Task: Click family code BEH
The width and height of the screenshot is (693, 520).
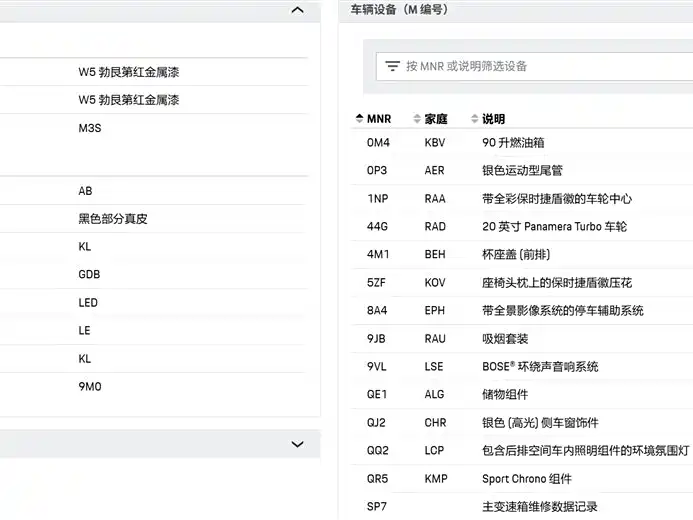Action: [435, 254]
